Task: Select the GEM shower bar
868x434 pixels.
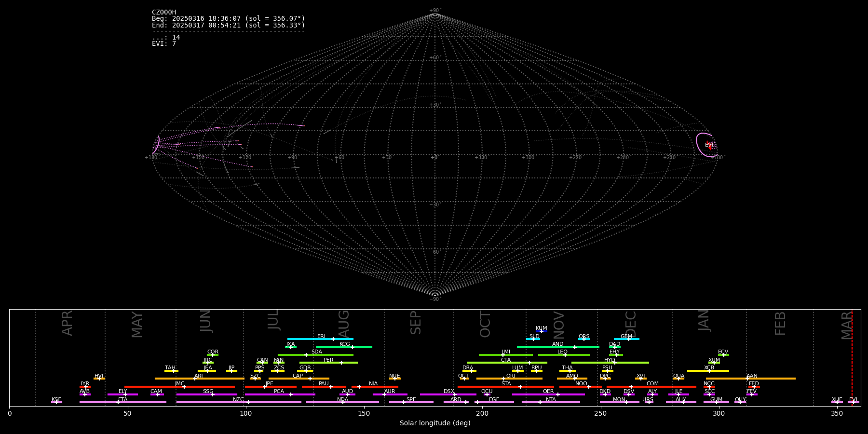Action: (626, 339)
